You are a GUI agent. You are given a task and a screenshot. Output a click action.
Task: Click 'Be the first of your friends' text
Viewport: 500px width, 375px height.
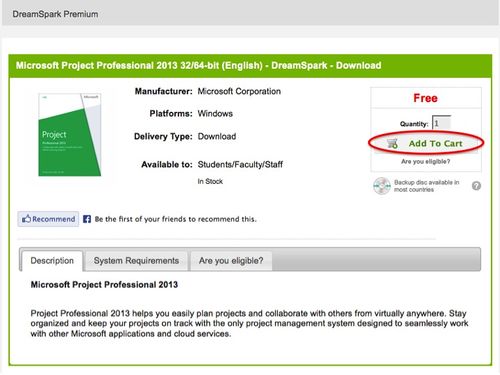176,219
